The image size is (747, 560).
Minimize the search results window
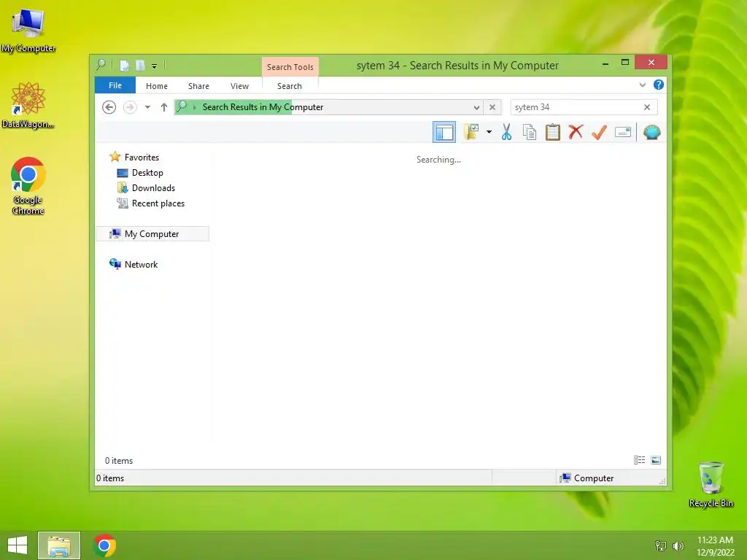point(605,63)
